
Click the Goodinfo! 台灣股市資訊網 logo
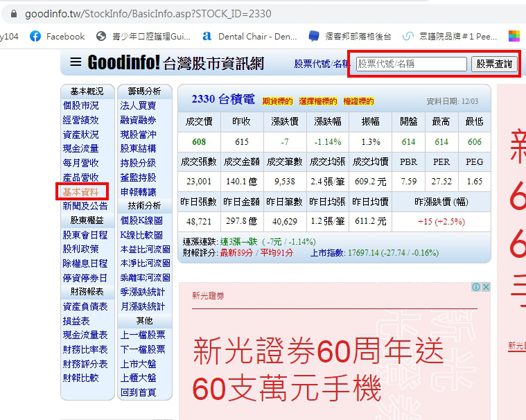tap(176, 63)
